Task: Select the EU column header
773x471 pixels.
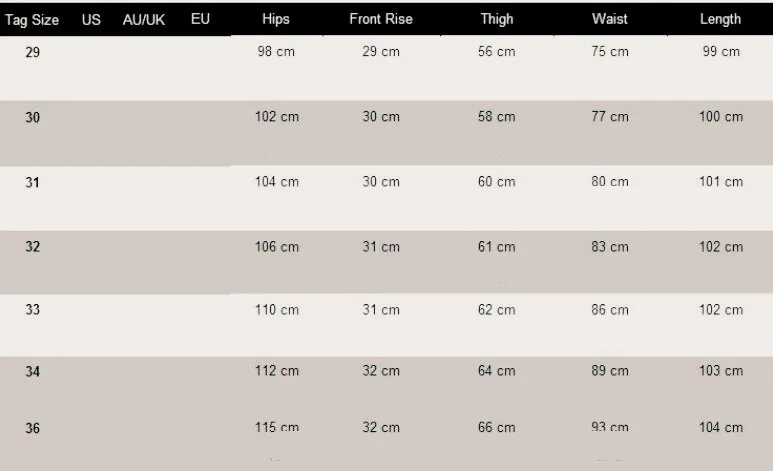Action: (x=200, y=19)
